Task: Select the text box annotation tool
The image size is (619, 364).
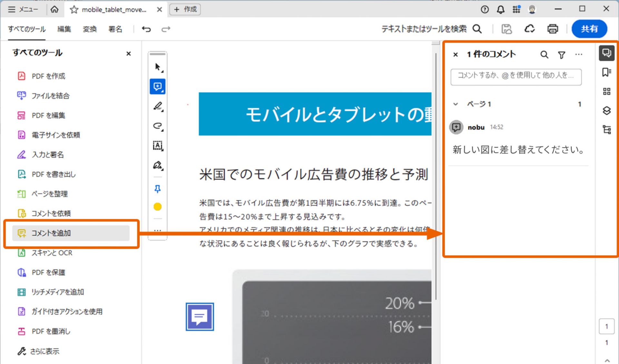Action: (157, 146)
